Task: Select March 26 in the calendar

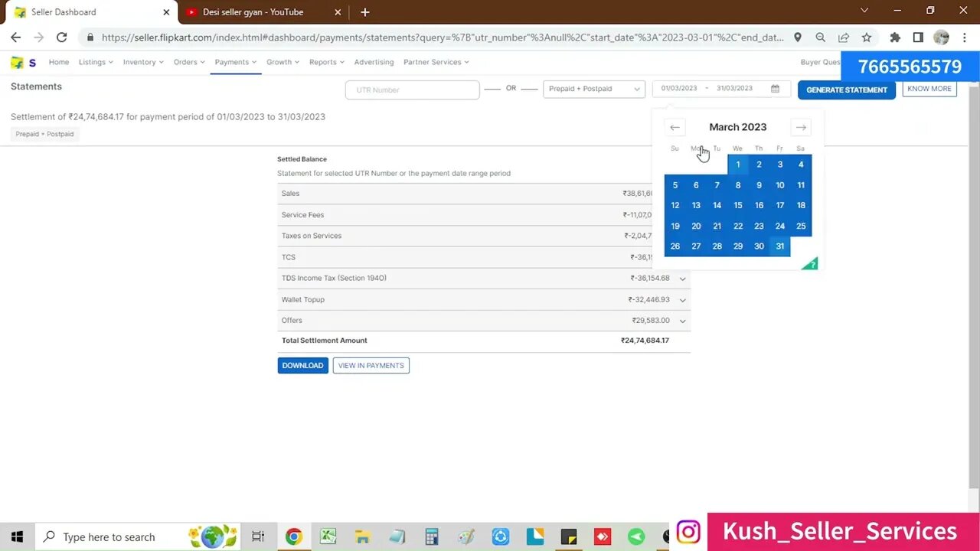Action: [675, 246]
